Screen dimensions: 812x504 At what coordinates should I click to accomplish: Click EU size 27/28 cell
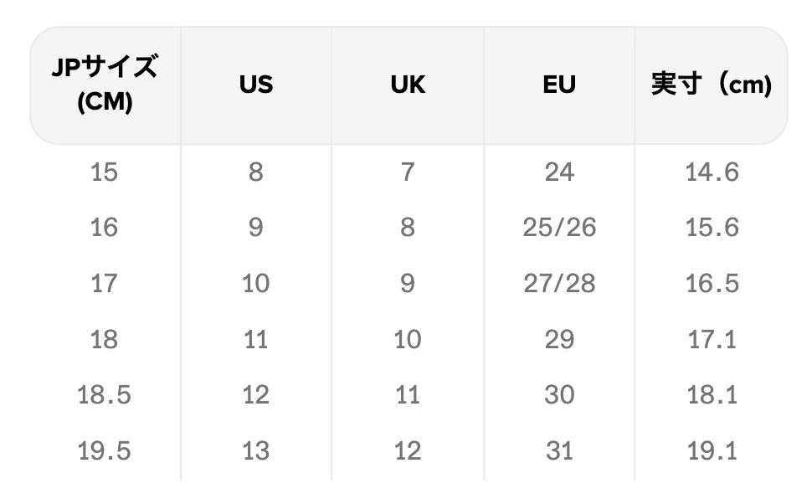[x=559, y=284]
